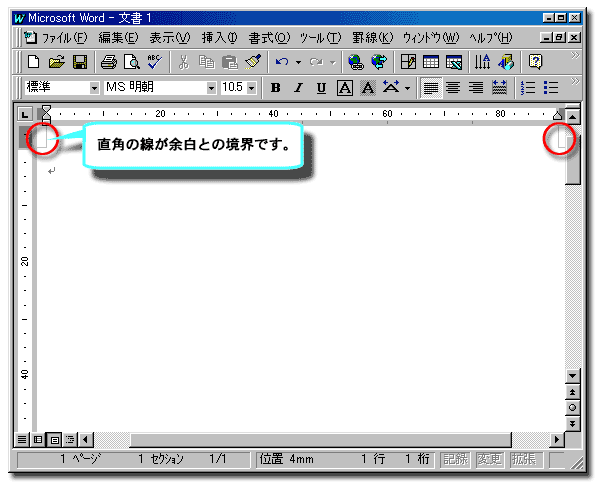Print the document using printer icon
The height and width of the screenshot is (488, 600).
pyautogui.click(x=109, y=62)
